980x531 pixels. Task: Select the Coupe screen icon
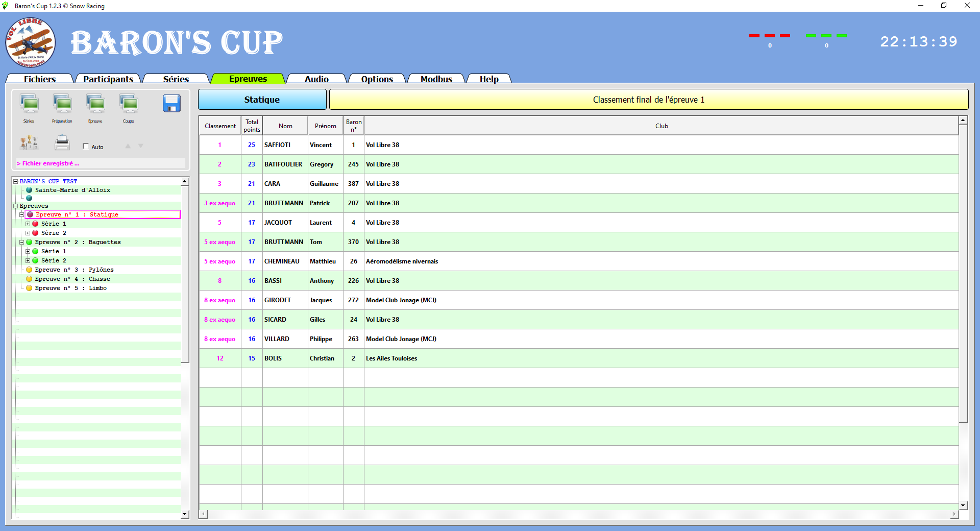tap(129, 104)
